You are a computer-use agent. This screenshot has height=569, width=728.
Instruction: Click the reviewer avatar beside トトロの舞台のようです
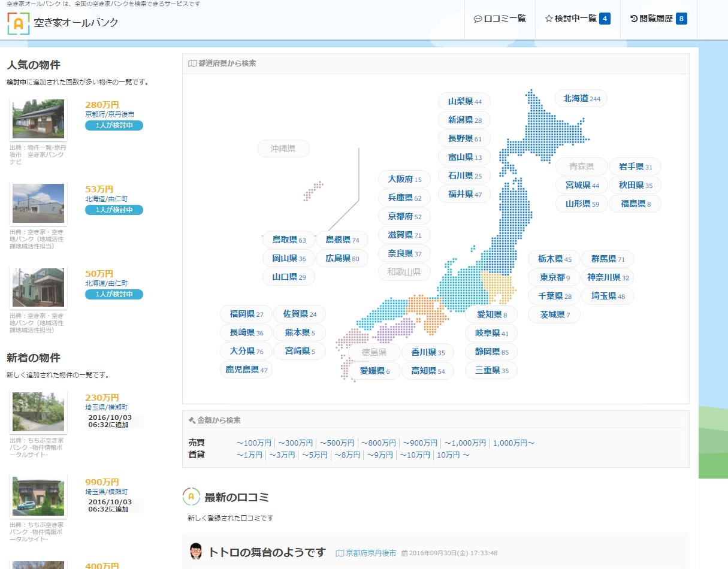pyautogui.click(x=195, y=552)
